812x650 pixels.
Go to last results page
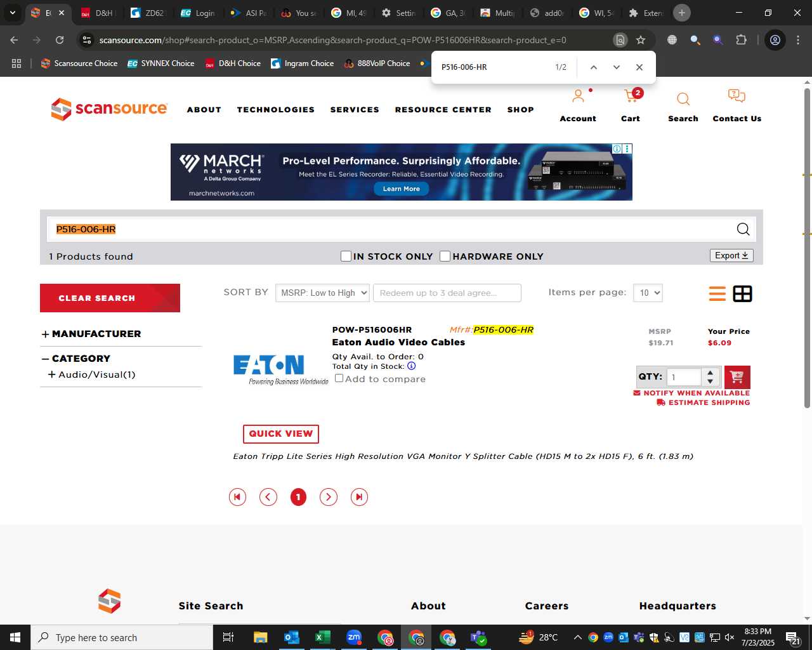359,497
